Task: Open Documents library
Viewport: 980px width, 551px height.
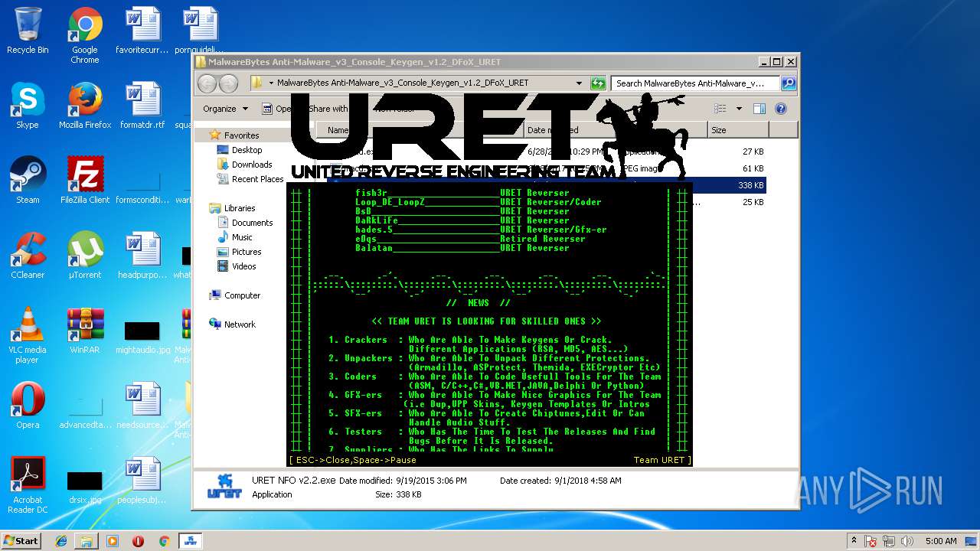Action: 252,223
